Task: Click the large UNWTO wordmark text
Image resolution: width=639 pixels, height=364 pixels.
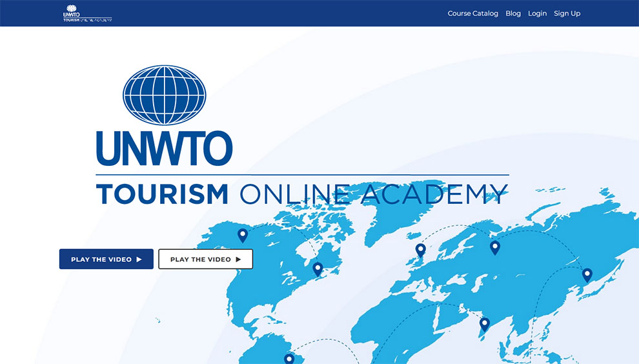Action: coord(164,148)
